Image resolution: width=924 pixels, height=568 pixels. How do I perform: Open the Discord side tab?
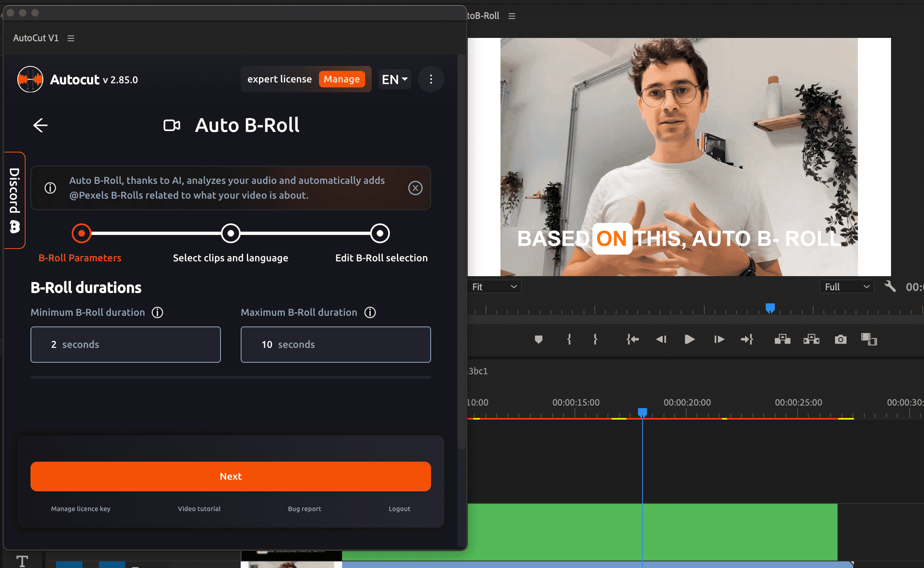15,200
